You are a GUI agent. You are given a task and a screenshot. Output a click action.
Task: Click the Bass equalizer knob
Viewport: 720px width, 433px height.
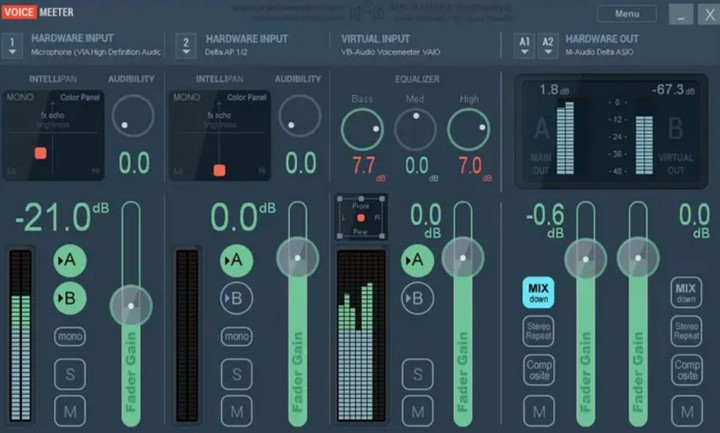[362, 129]
